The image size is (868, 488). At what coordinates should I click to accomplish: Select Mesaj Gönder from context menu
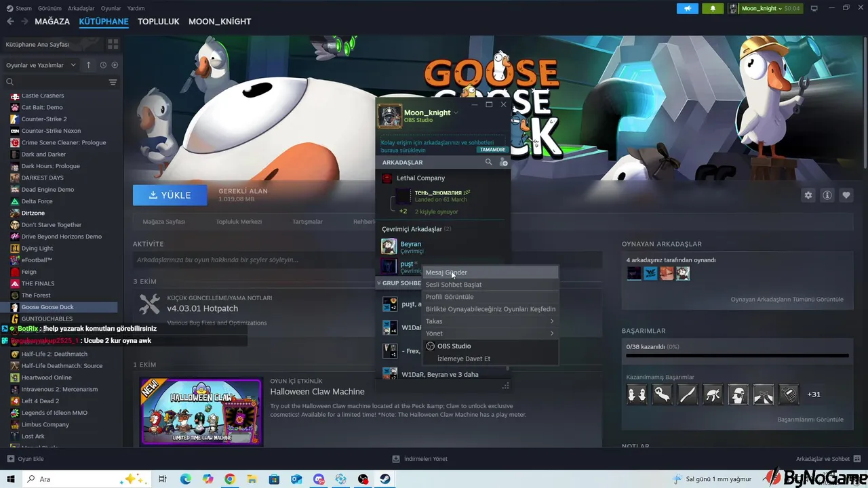tap(490, 272)
